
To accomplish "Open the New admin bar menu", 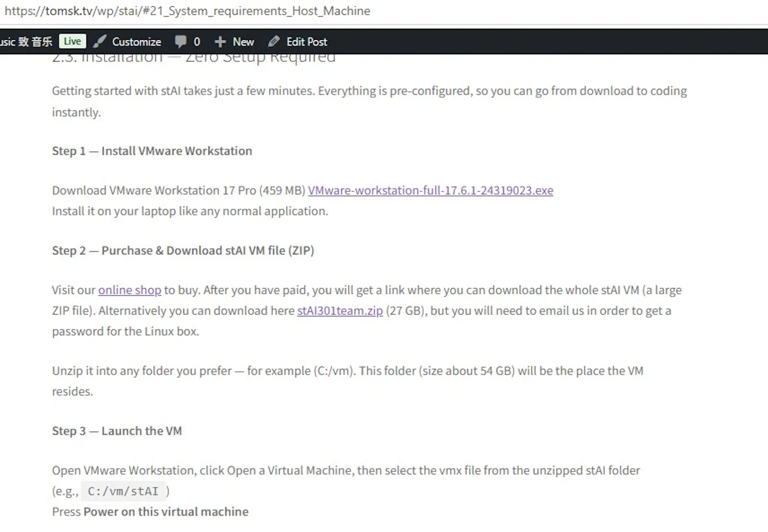I will tap(234, 42).
